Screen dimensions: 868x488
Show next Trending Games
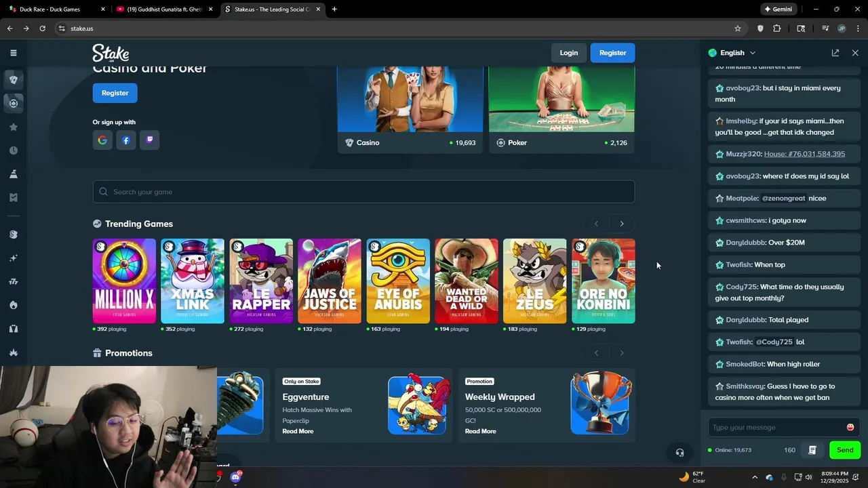[x=622, y=224]
